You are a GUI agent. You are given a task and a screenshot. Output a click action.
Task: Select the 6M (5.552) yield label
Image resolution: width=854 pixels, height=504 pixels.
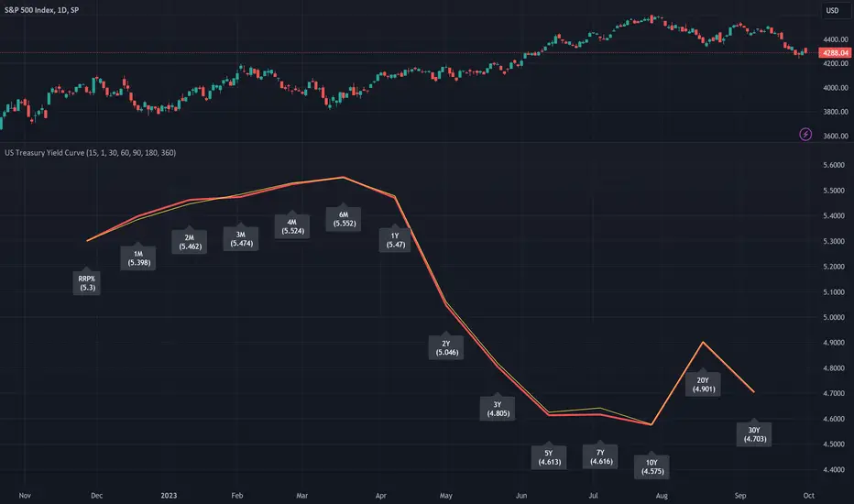click(x=344, y=218)
